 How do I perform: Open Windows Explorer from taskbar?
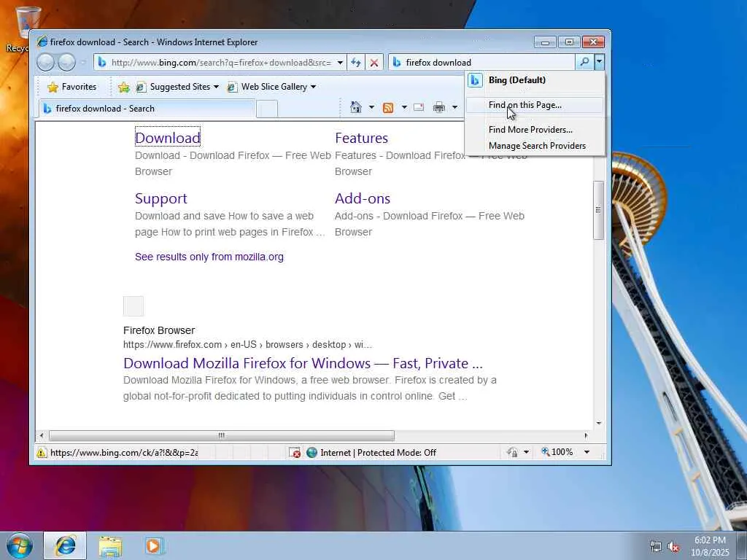pos(111,546)
